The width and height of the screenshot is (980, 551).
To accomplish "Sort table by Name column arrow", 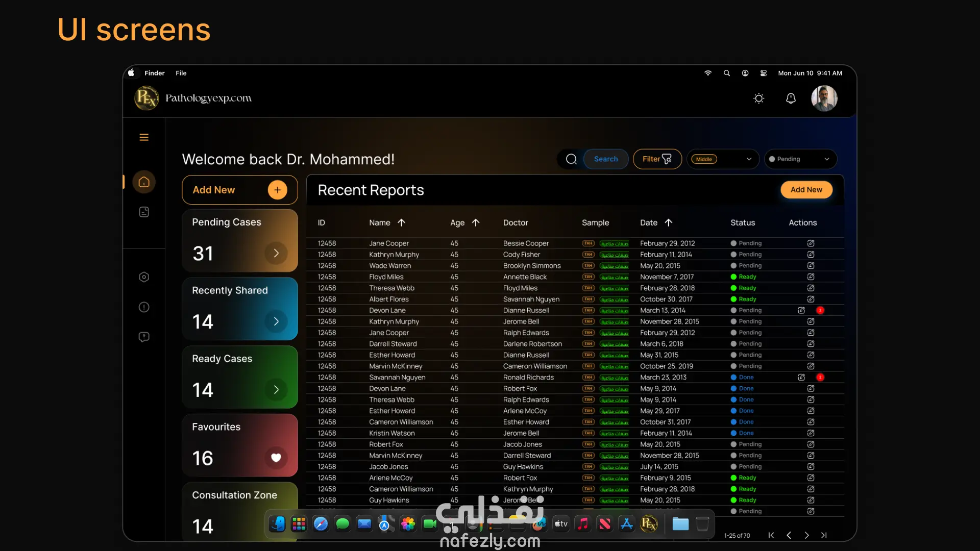I will (x=402, y=222).
